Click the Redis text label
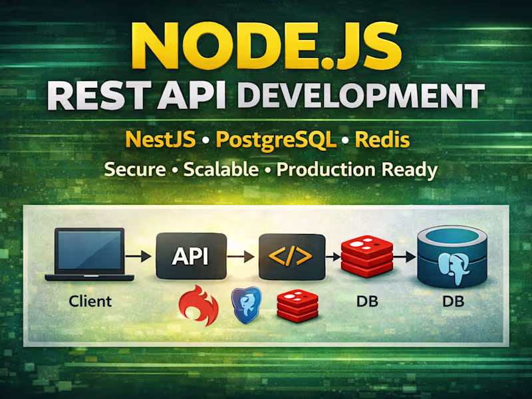The height and width of the screenshot is (399, 532). [382, 140]
